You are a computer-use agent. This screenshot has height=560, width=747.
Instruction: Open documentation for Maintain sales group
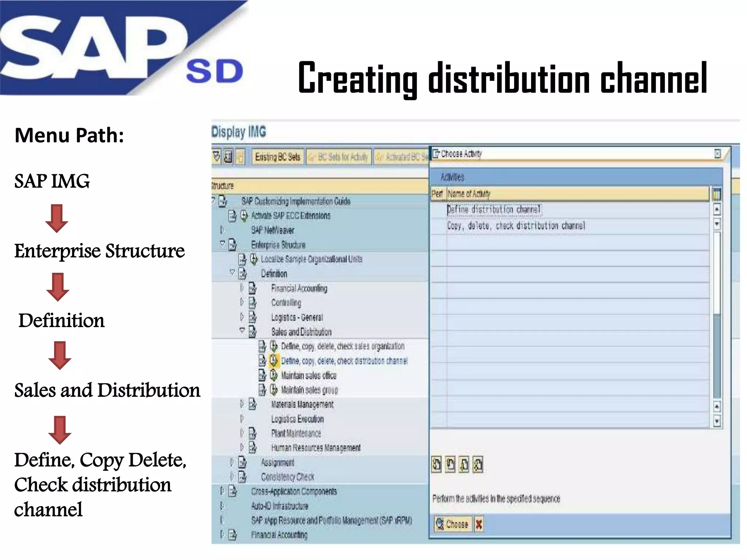pyautogui.click(x=262, y=390)
